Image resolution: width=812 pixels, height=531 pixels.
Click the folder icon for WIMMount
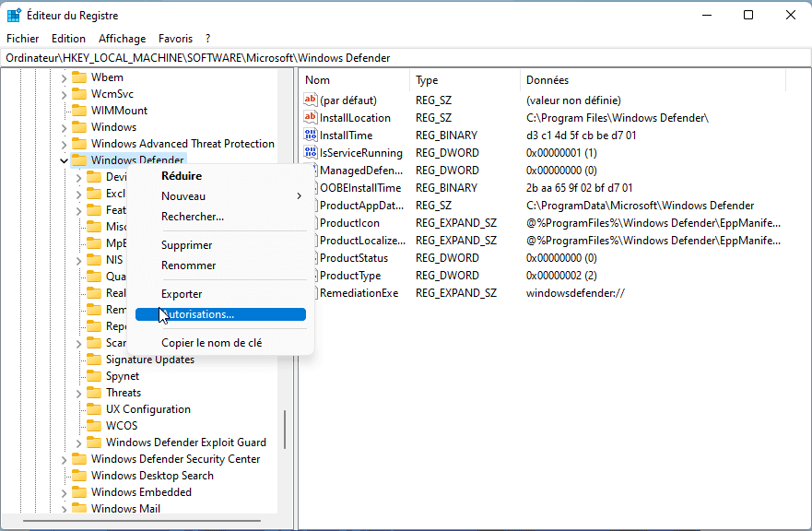point(79,111)
